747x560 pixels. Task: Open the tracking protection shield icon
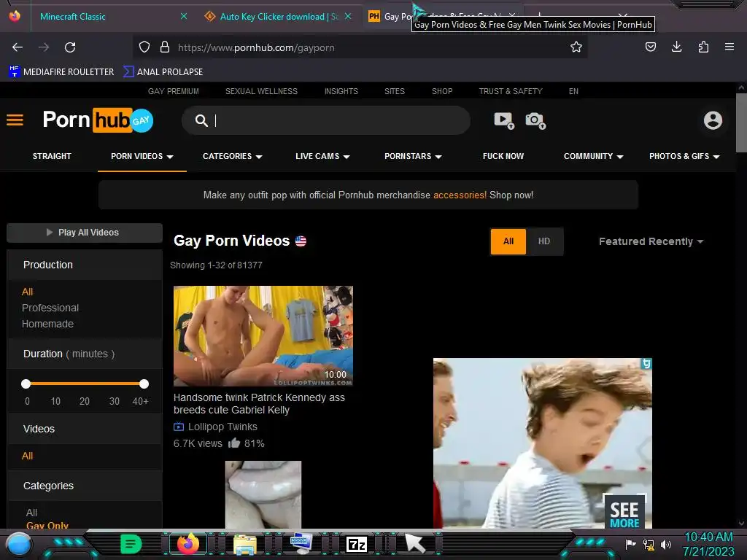click(144, 47)
